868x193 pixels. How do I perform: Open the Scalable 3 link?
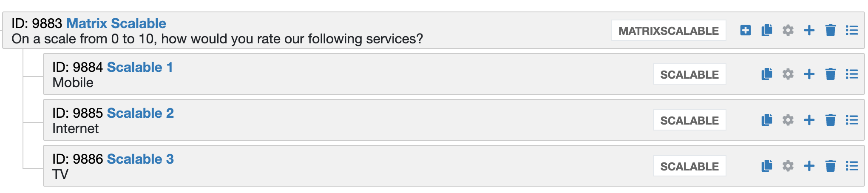(x=140, y=159)
